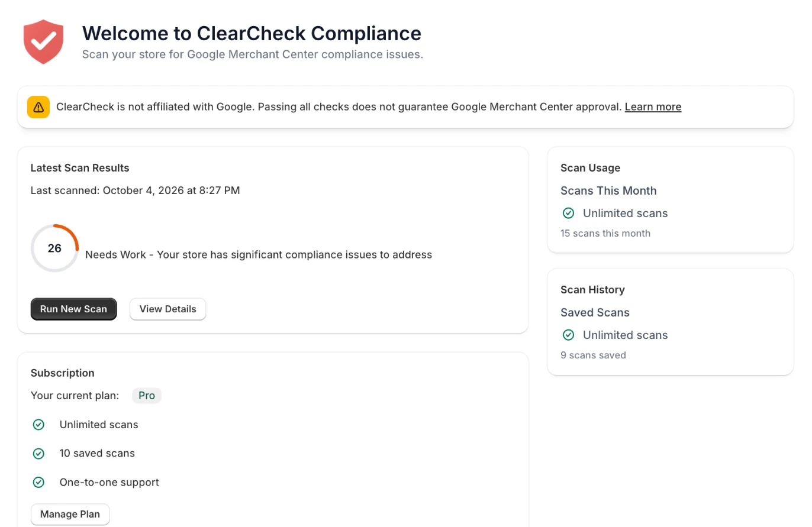Click the One-to-one support feature text
Viewport: 812px width, 527px height.
(109, 483)
